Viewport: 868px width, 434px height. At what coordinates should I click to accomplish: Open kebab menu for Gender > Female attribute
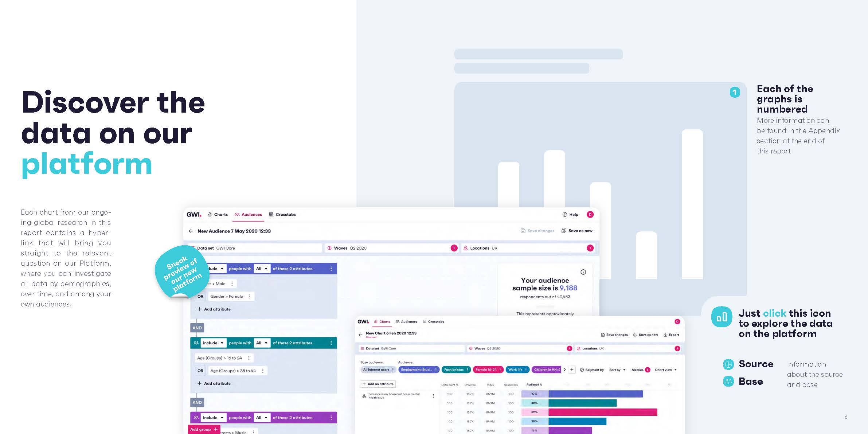coord(250,297)
